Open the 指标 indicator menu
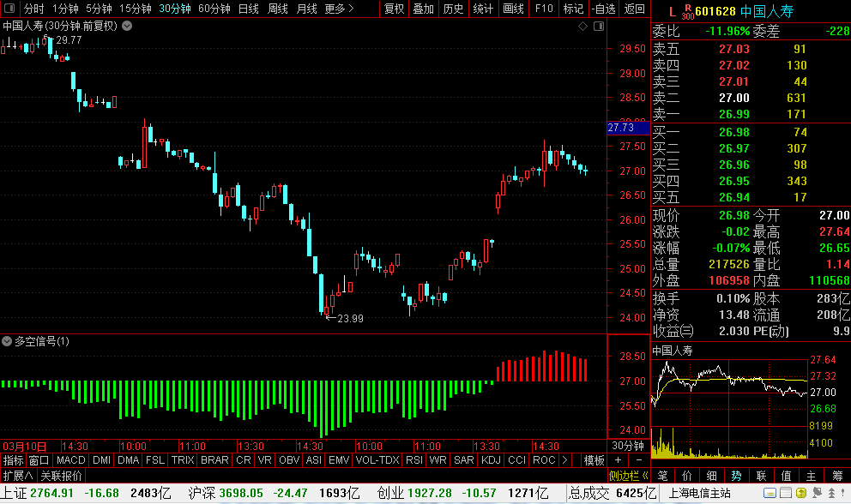Viewport: 851px width, 504px height. coord(13,460)
